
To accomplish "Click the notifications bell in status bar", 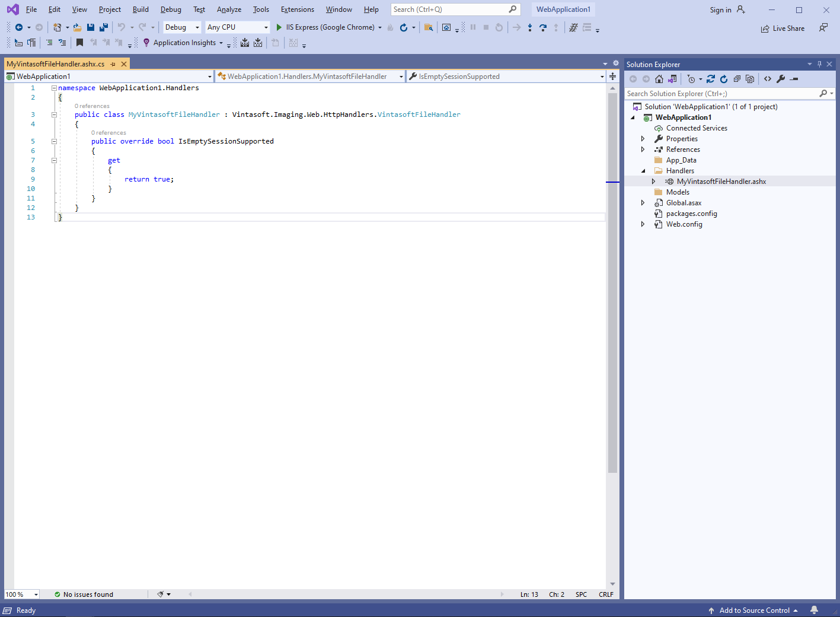I will tap(815, 610).
